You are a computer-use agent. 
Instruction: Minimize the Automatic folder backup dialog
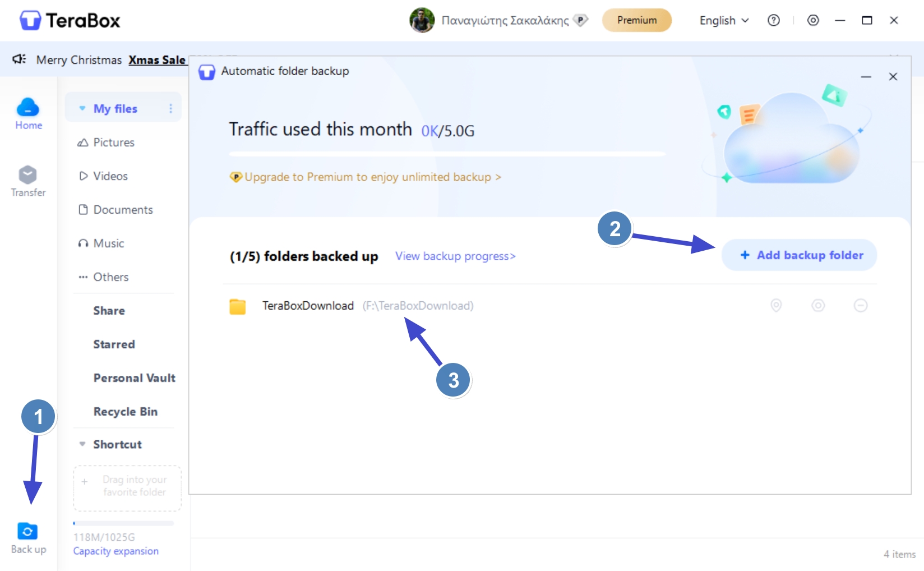866,76
